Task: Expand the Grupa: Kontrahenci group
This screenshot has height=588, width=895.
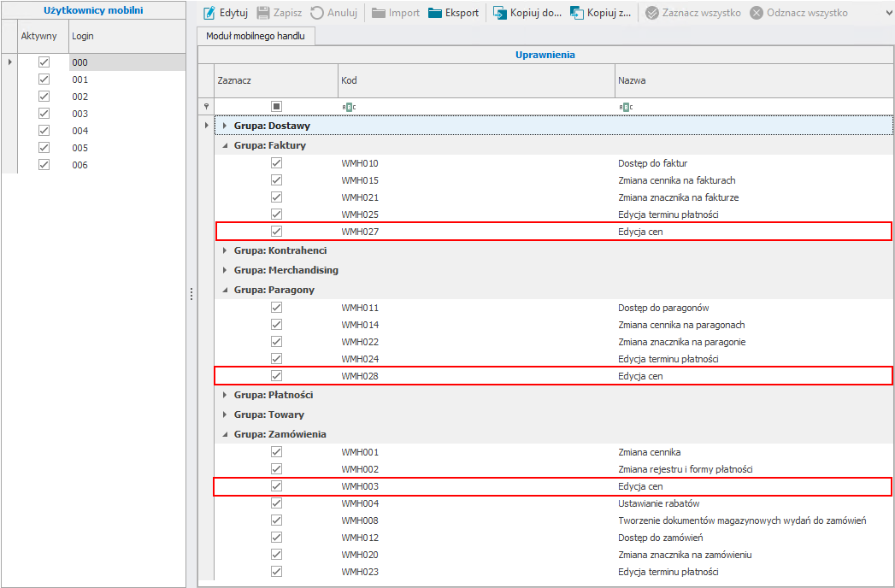Action: coord(225,250)
